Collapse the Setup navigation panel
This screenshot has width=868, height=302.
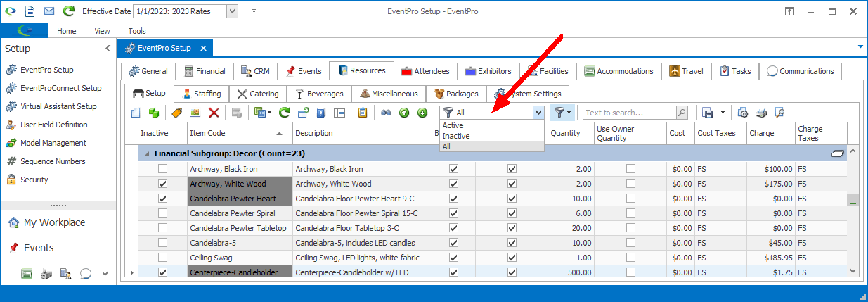point(108,49)
